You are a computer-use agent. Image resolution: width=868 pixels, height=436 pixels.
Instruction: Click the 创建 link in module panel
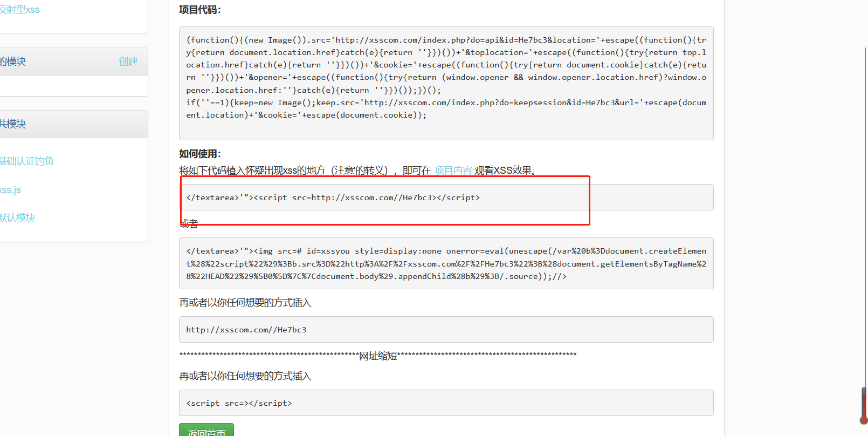click(128, 62)
